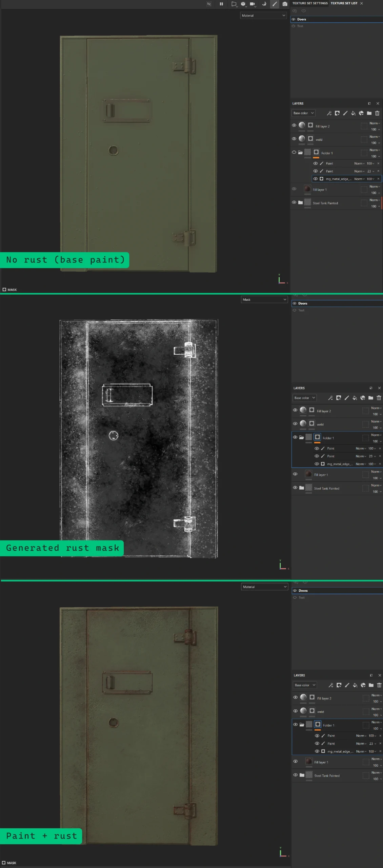Click the camera screenshot icon in top toolbar

285,4
